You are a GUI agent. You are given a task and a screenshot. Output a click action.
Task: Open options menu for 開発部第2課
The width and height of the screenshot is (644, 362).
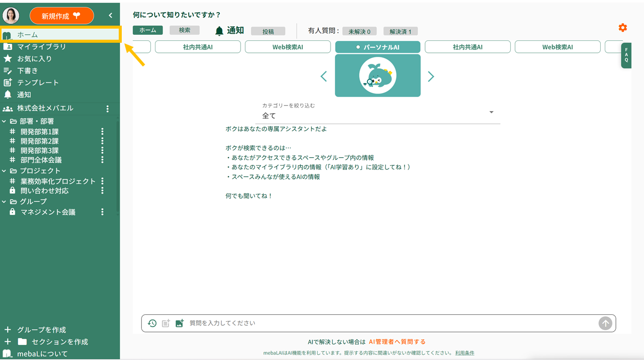tap(102, 141)
